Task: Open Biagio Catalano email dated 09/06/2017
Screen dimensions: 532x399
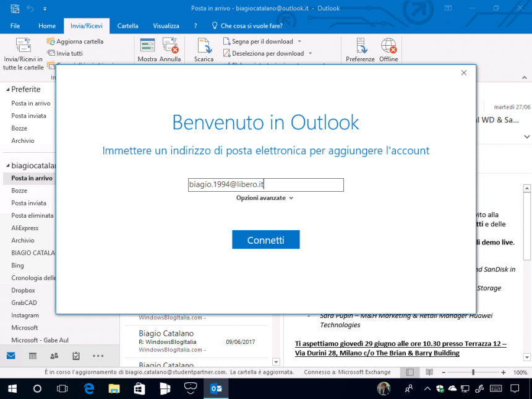Action: point(197,341)
